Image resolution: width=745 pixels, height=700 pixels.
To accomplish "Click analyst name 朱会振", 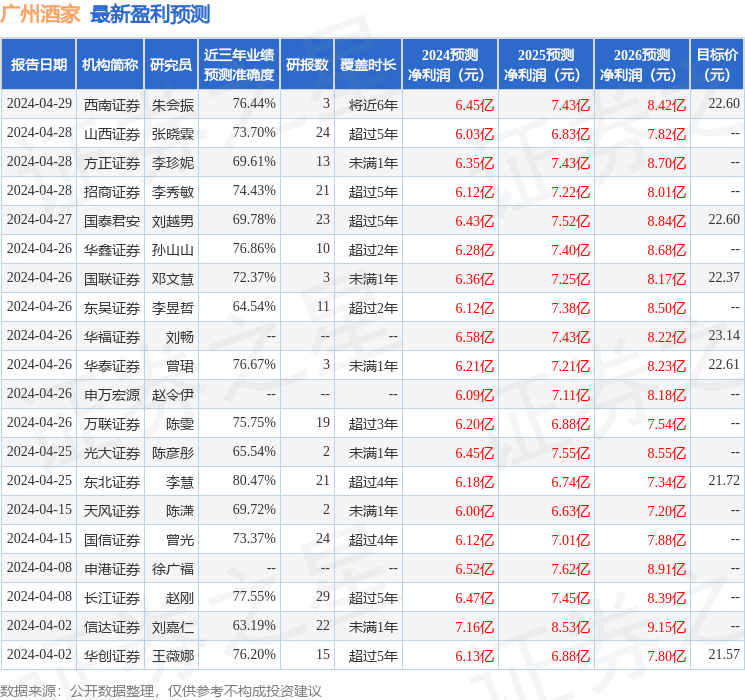I will pos(173,105).
